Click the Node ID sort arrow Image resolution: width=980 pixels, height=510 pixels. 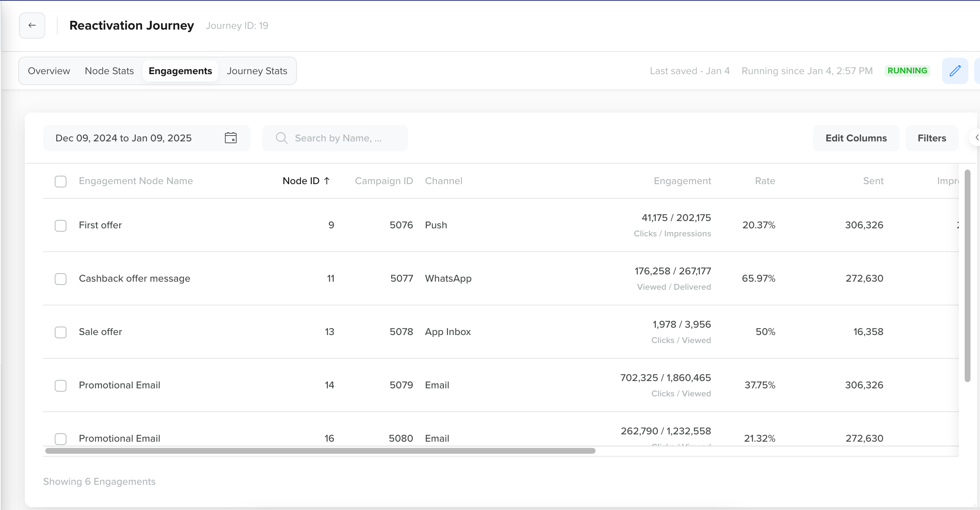tap(327, 181)
